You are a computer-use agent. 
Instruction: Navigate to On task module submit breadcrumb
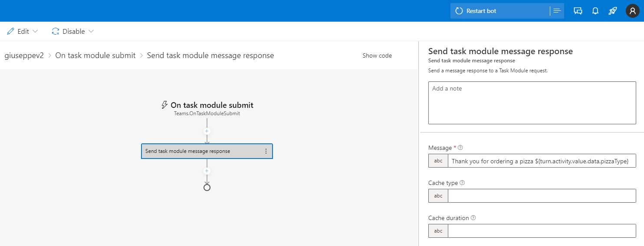click(x=95, y=55)
